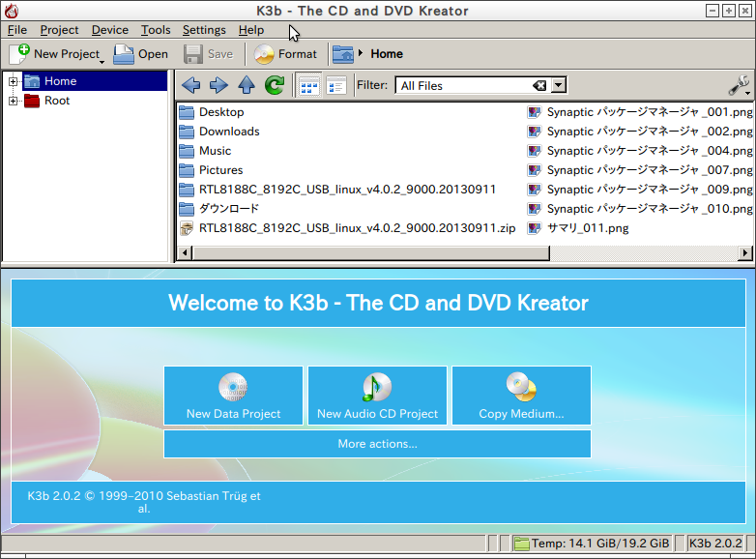Open the Device menu
The width and height of the screenshot is (756, 559).
tap(110, 30)
